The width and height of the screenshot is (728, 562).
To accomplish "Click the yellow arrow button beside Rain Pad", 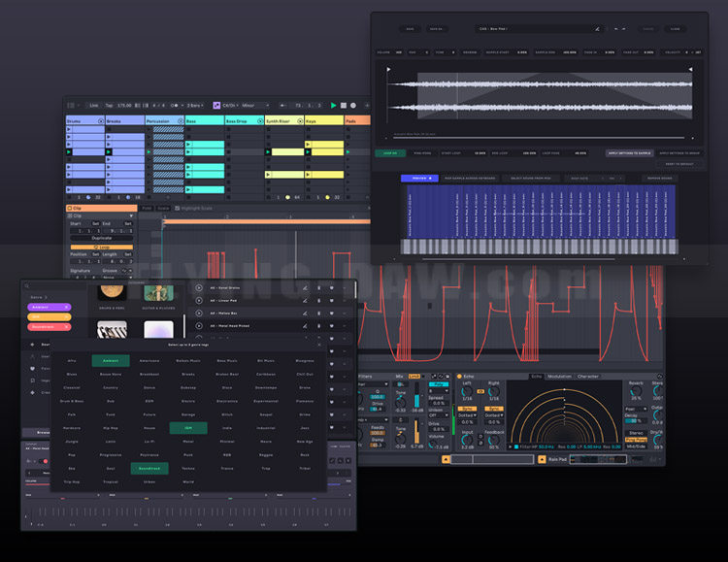I will (542, 459).
